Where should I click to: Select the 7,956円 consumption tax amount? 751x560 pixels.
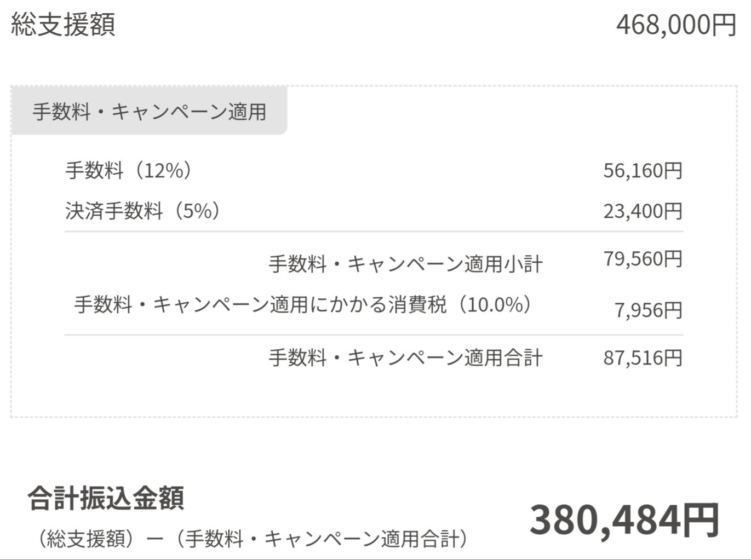pyautogui.click(x=648, y=310)
